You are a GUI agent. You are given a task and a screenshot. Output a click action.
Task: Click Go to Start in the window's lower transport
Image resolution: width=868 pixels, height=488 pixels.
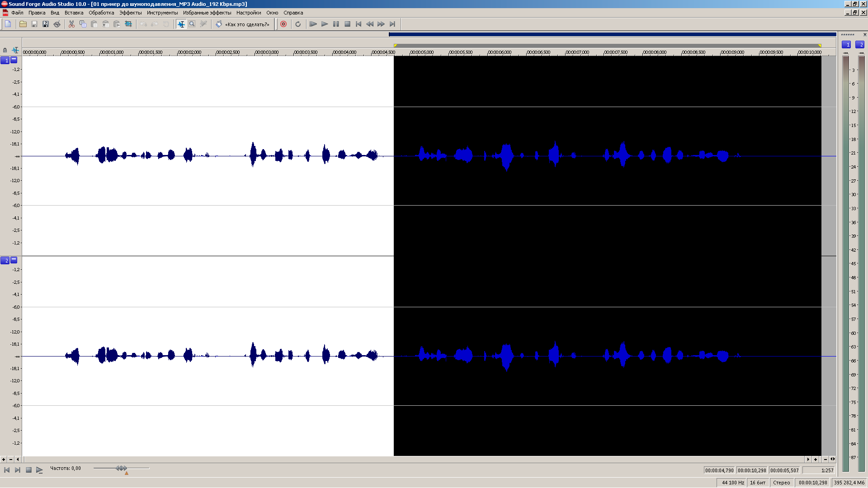coord(7,470)
